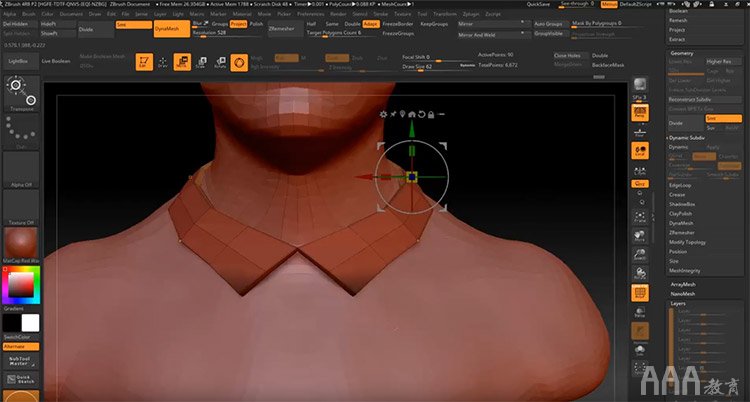Screen dimensions: 750x402
Task: Click the Zoom3D navigation icon
Action: point(640,255)
